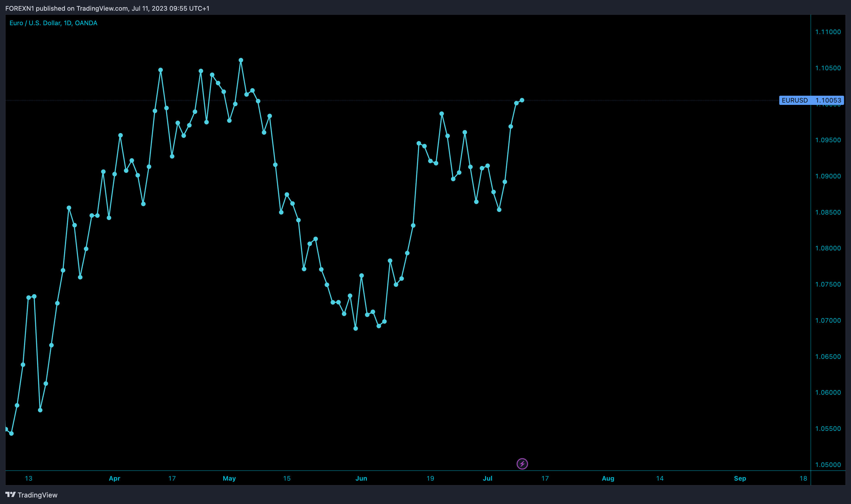Click the 1.09500 price axis label
The width and height of the screenshot is (851, 504).
tap(828, 140)
